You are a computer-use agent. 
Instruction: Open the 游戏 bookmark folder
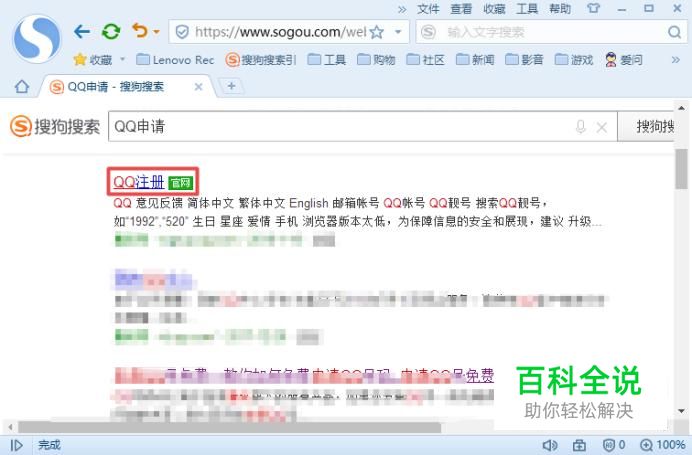point(574,60)
